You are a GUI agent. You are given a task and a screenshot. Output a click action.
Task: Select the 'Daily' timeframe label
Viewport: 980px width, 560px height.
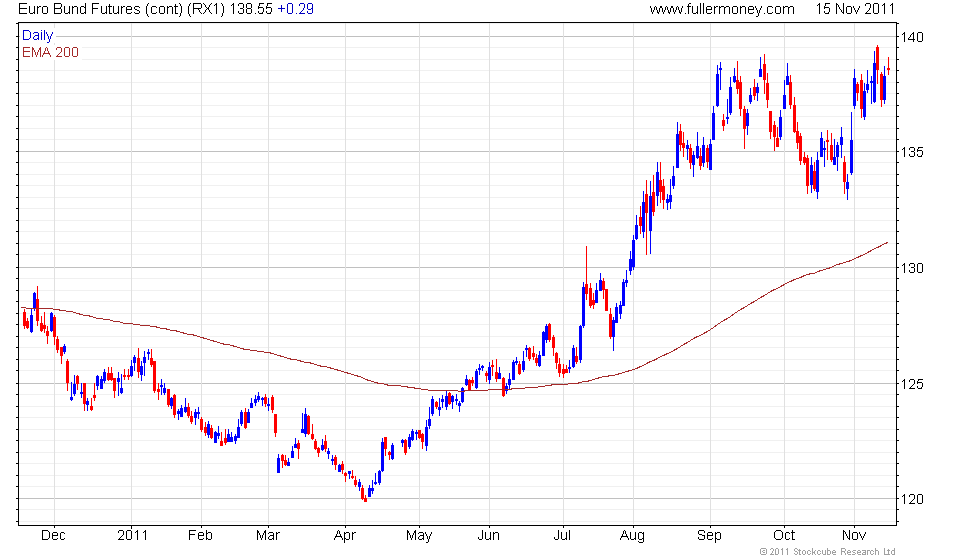[x=38, y=36]
